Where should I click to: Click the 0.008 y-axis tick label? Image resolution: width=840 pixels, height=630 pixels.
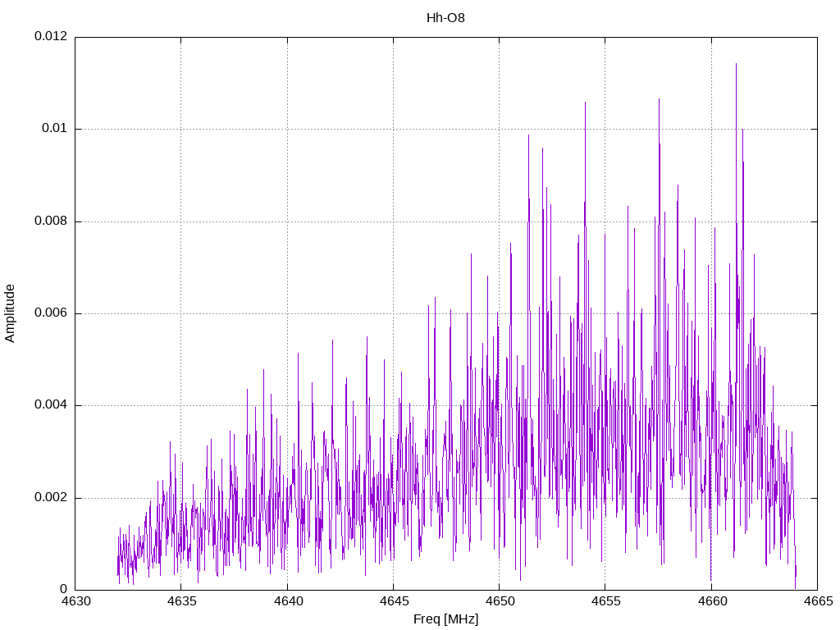(x=51, y=221)
